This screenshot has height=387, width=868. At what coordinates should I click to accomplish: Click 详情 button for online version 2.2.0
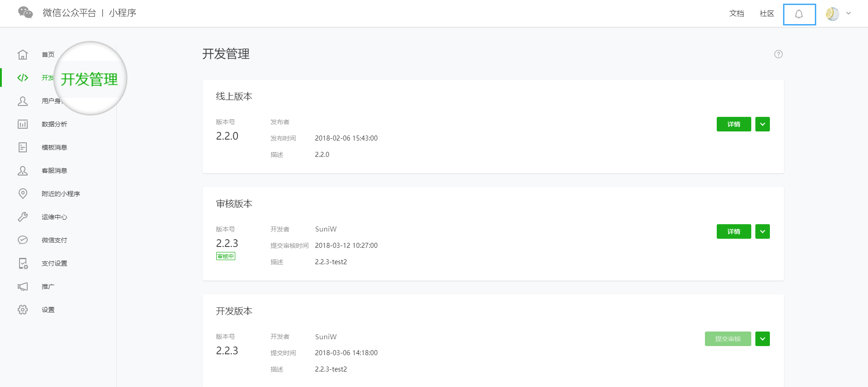click(x=734, y=124)
